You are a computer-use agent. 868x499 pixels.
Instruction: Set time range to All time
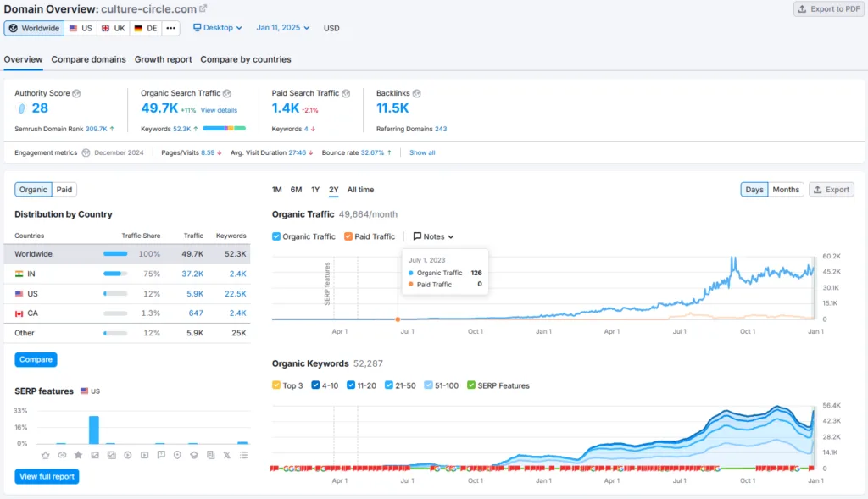[x=360, y=190]
